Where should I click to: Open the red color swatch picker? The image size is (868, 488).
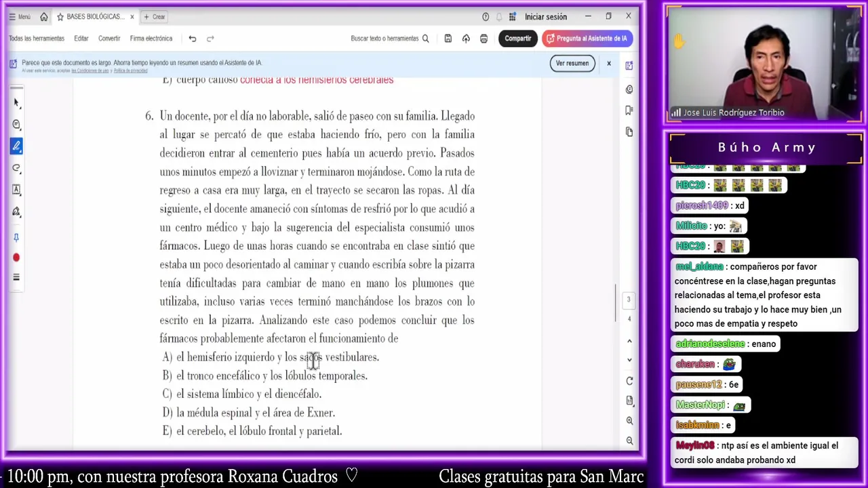click(x=16, y=258)
